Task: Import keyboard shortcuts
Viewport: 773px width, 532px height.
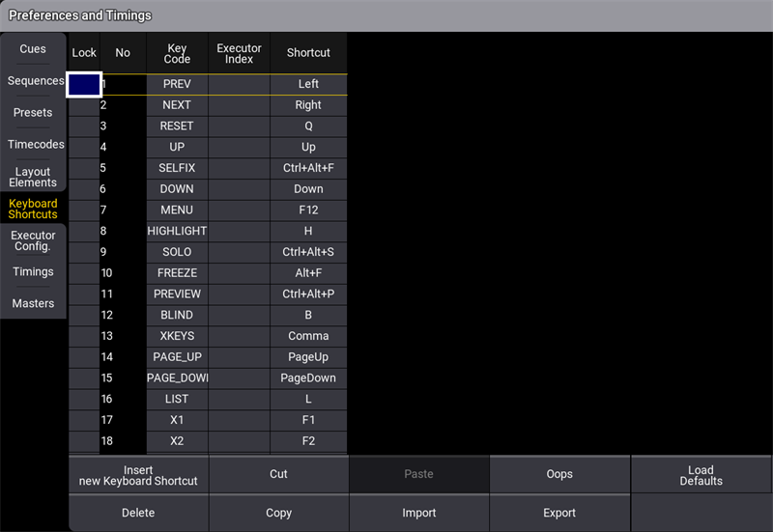Action: [x=418, y=514]
